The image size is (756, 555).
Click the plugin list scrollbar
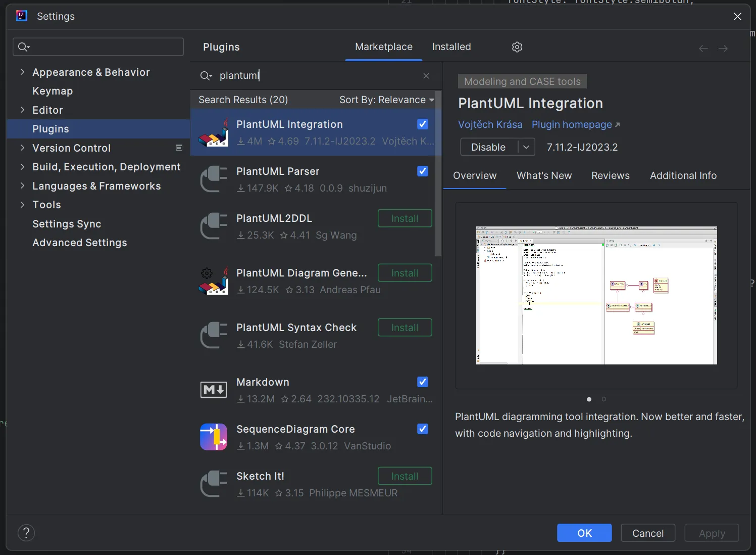(x=438, y=174)
